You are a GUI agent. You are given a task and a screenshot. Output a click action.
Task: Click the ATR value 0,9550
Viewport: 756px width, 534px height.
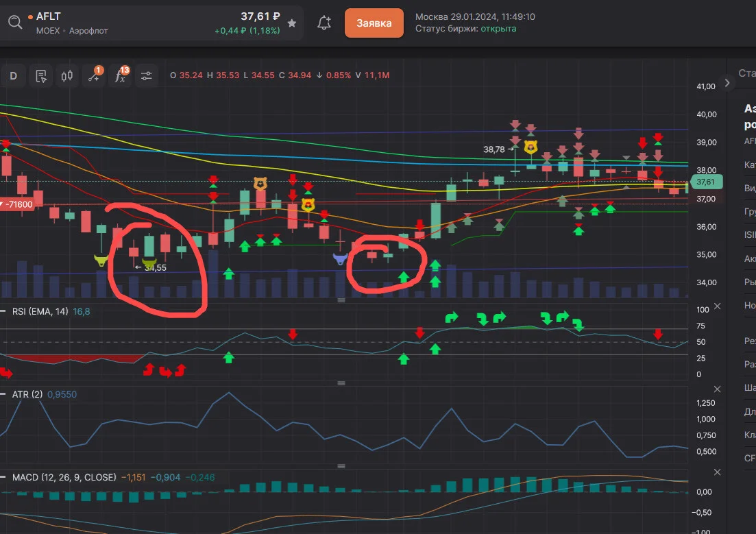[x=62, y=395]
